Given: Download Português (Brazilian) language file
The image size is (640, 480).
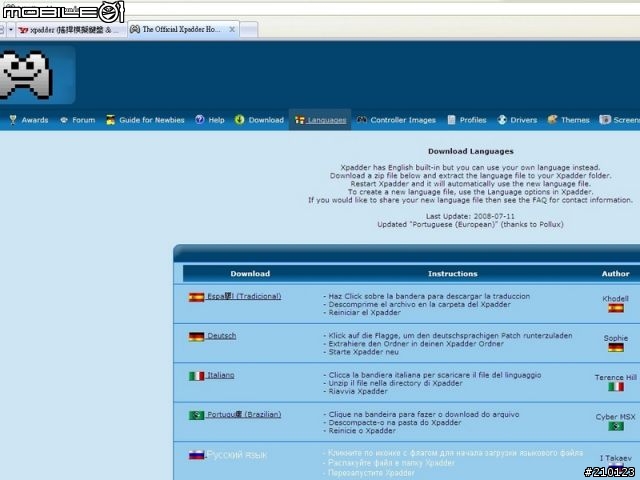Looking at the screenshot, I should 244,414.
